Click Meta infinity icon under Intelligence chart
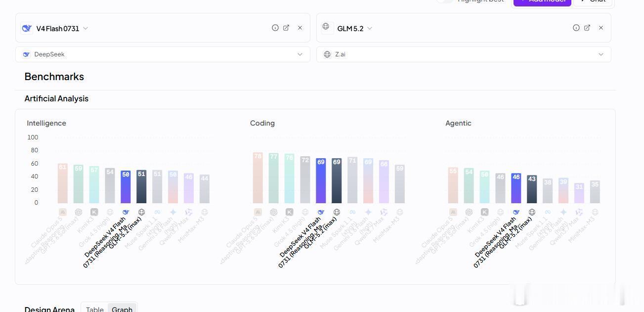 [157, 212]
